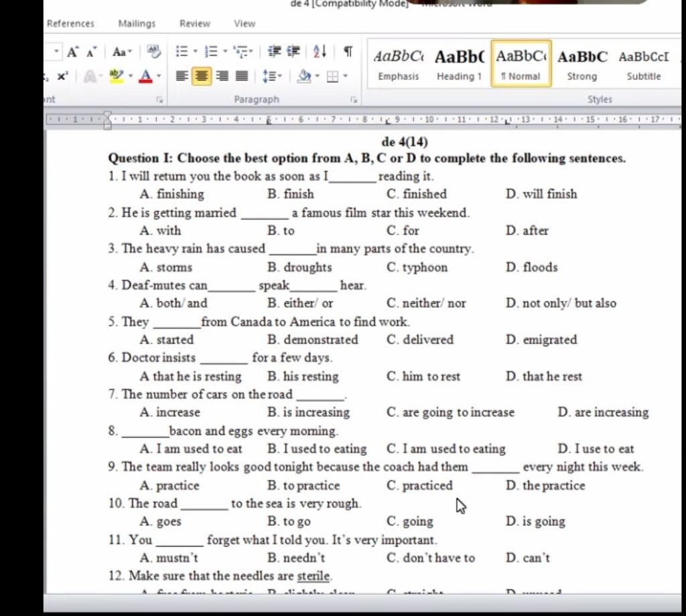Click the Text Effects icon
Screen dimensions: 686x616
coord(90,76)
